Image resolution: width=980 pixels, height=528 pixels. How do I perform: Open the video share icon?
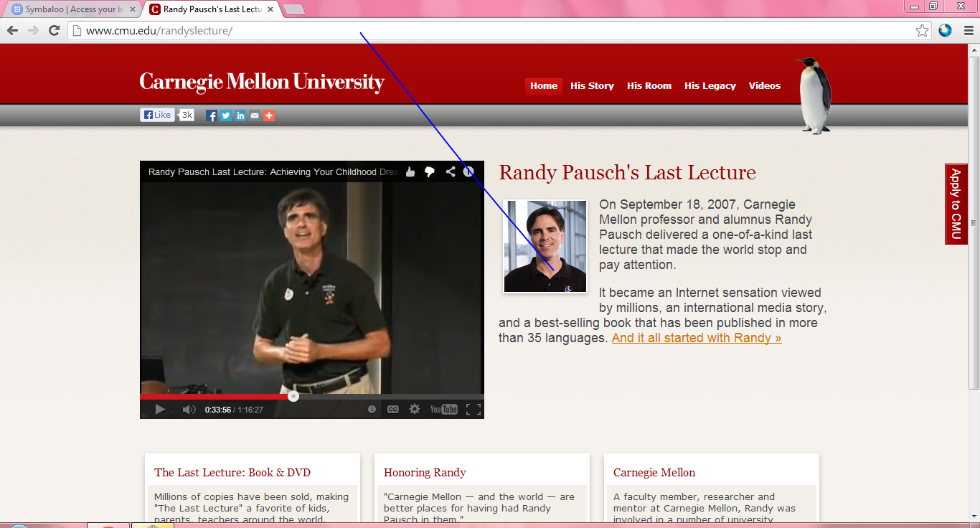(x=450, y=171)
